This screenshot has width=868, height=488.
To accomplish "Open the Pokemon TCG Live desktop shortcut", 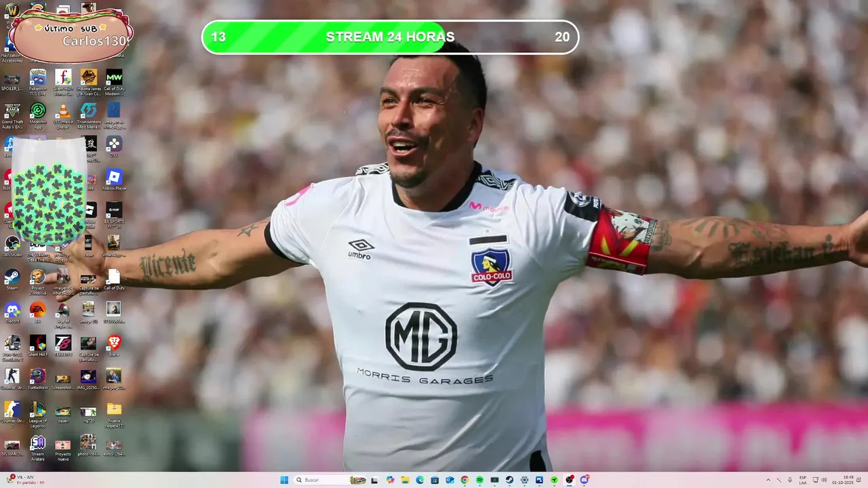I will pos(38,83).
